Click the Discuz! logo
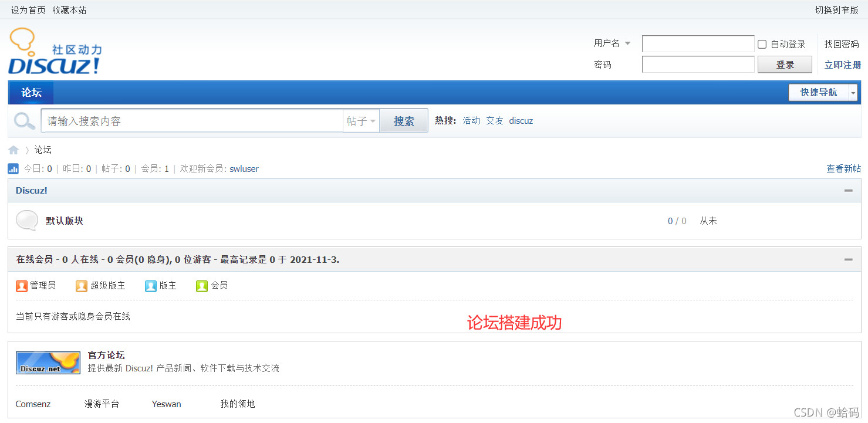This screenshot has height=423, width=868. (x=55, y=51)
